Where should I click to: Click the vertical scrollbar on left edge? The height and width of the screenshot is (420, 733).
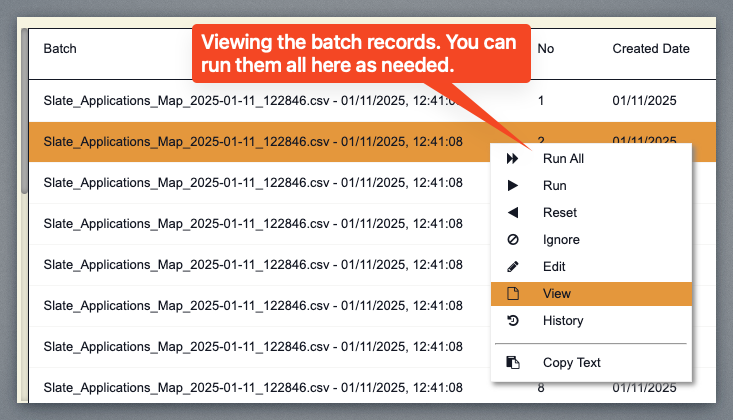[24, 120]
